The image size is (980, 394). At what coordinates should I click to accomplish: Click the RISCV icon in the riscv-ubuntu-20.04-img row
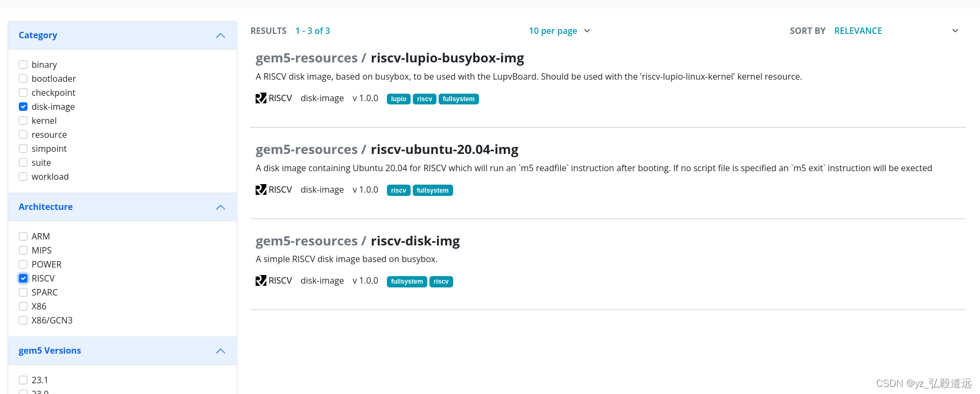(261, 189)
